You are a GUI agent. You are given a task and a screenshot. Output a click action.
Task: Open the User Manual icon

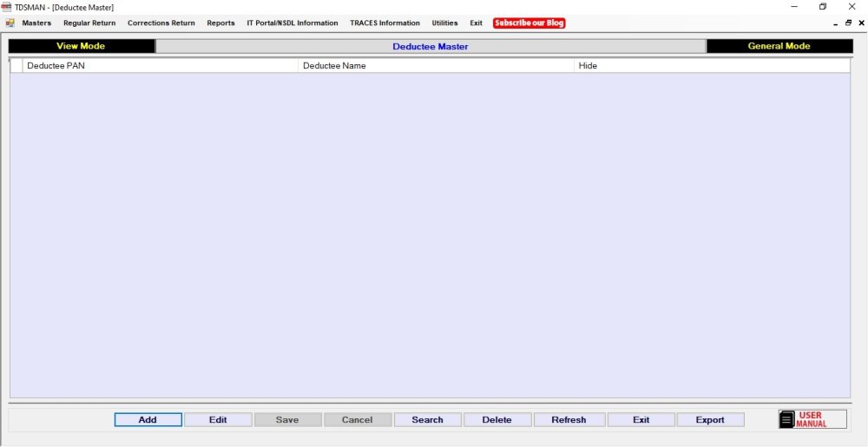(x=812, y=419)
